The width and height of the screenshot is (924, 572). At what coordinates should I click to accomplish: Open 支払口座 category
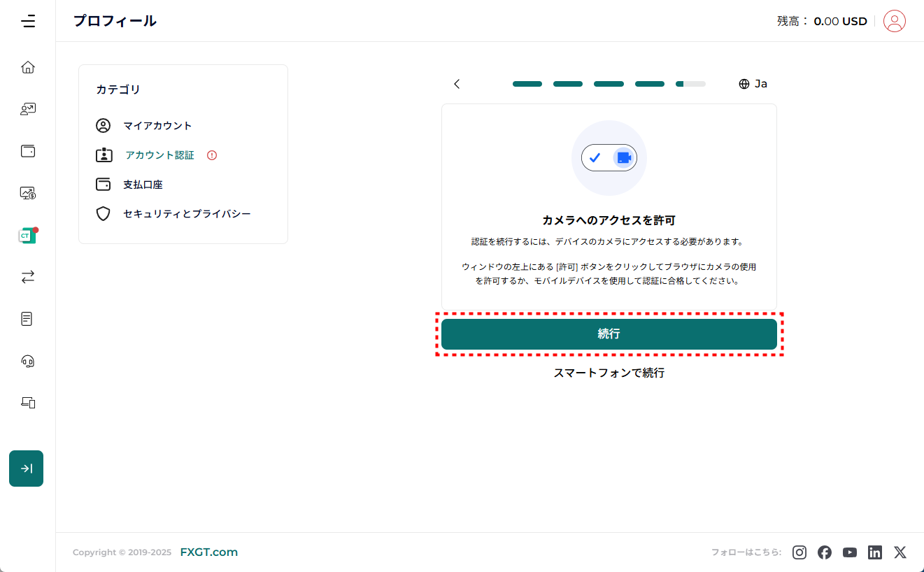click(143, 185)
